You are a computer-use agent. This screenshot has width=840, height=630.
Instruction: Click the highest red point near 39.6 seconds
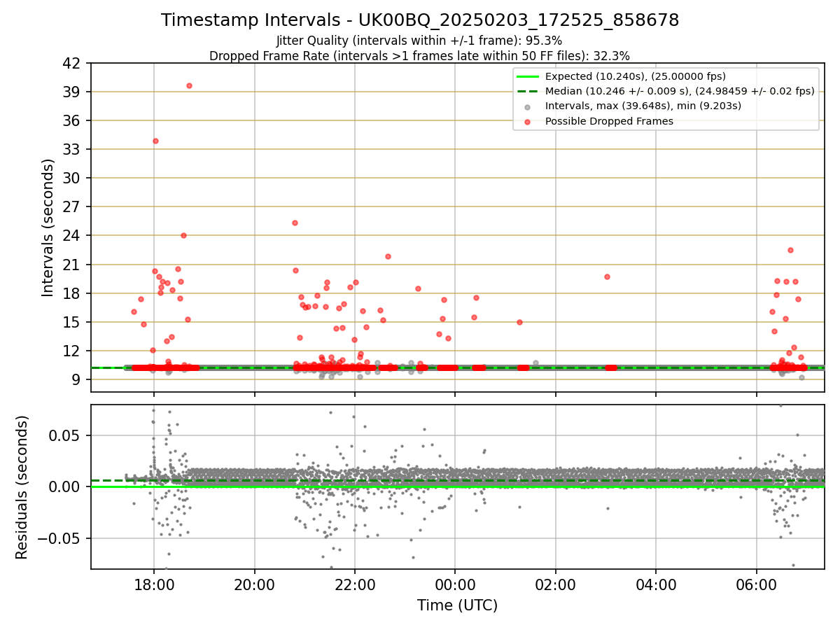pos(189,85)
